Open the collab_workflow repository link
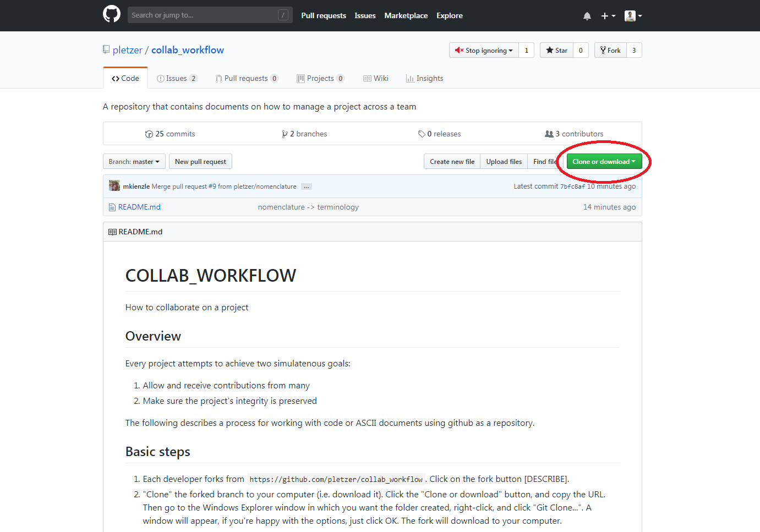760x532 pixels. (188, 50)
